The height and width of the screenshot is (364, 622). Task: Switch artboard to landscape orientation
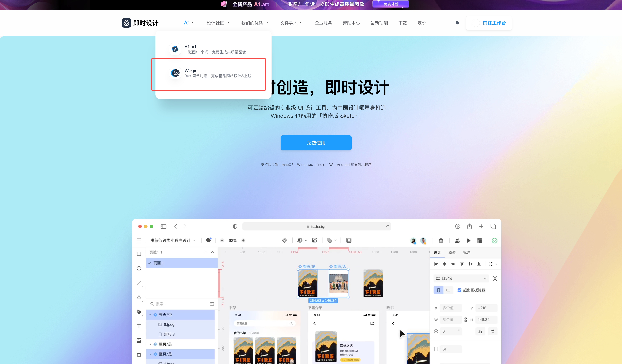(448, 290)
